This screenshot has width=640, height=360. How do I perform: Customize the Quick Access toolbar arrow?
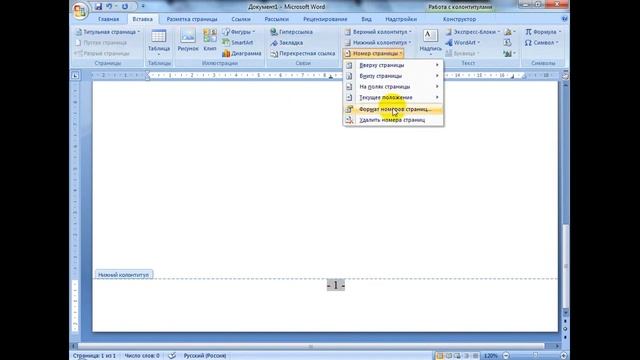pyautogui.click(x=143, y=7)
